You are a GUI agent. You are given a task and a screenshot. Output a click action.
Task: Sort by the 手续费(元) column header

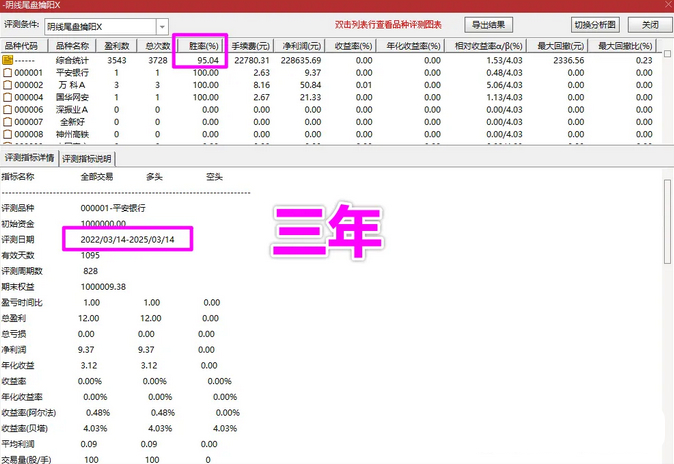click(x=249, y=46)
